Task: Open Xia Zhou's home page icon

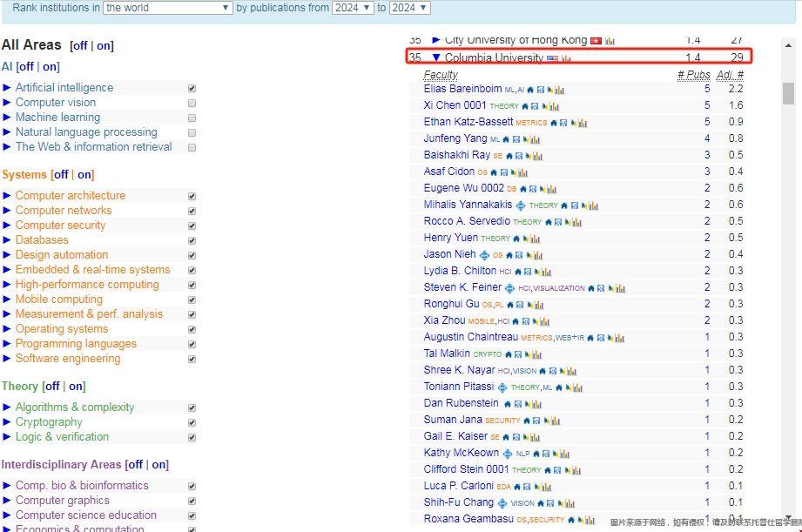Action: coord(516,321)
